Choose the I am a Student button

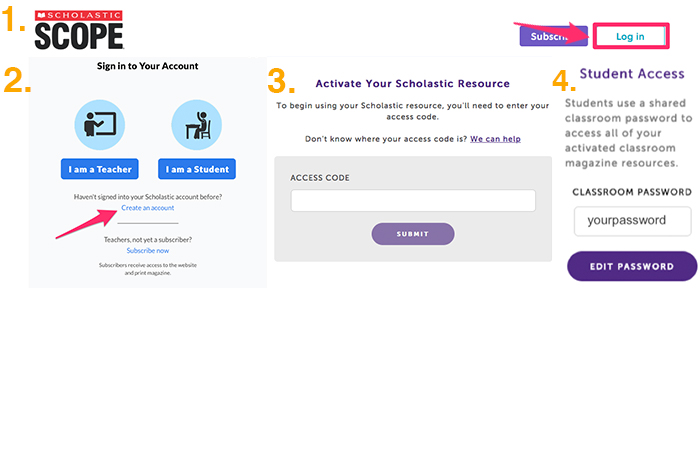197,169
